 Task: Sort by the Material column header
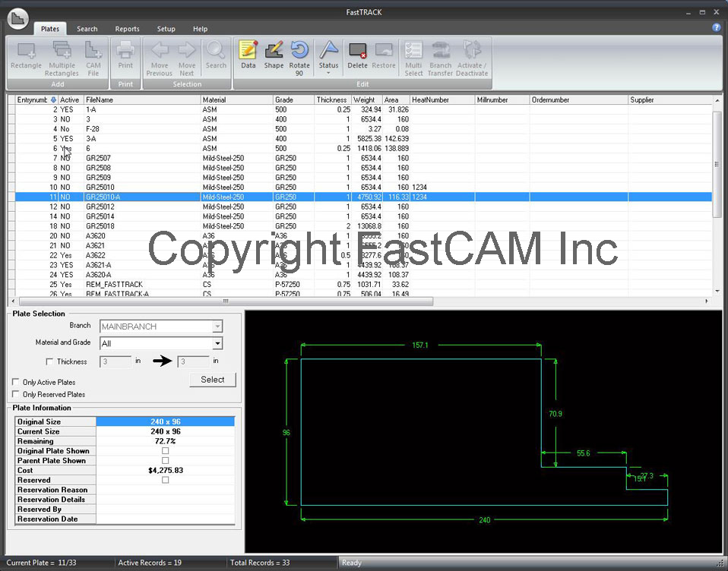click(x=237, y=99)
